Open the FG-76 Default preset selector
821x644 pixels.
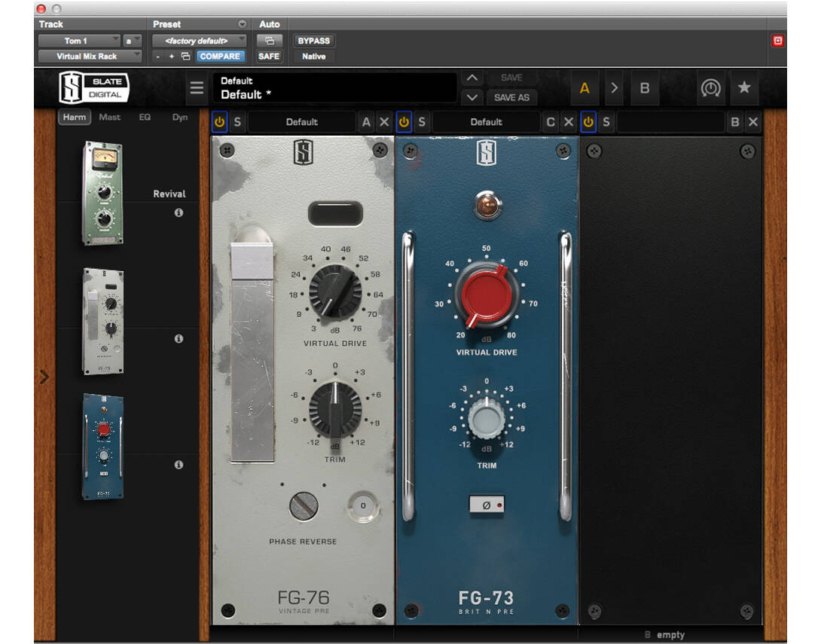coord(302,122)
